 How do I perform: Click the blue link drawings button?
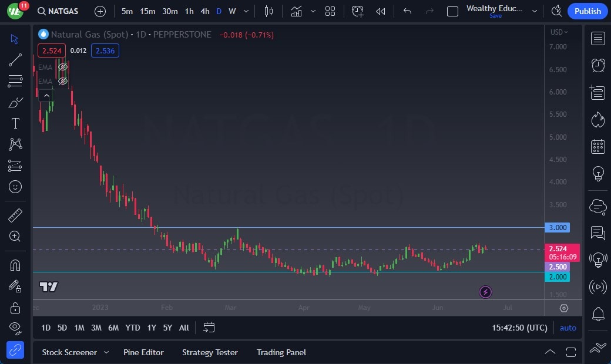[15, 350]
